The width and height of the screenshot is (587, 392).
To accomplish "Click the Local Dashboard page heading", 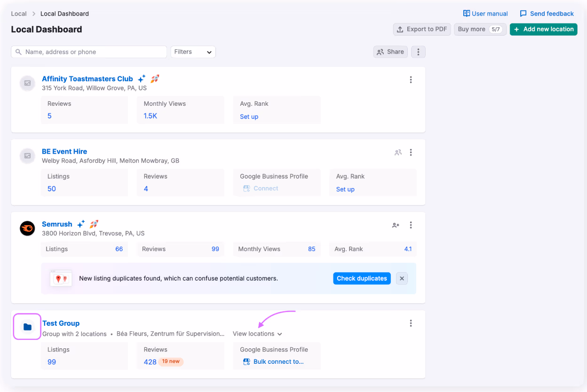I will tap(47, 29).
